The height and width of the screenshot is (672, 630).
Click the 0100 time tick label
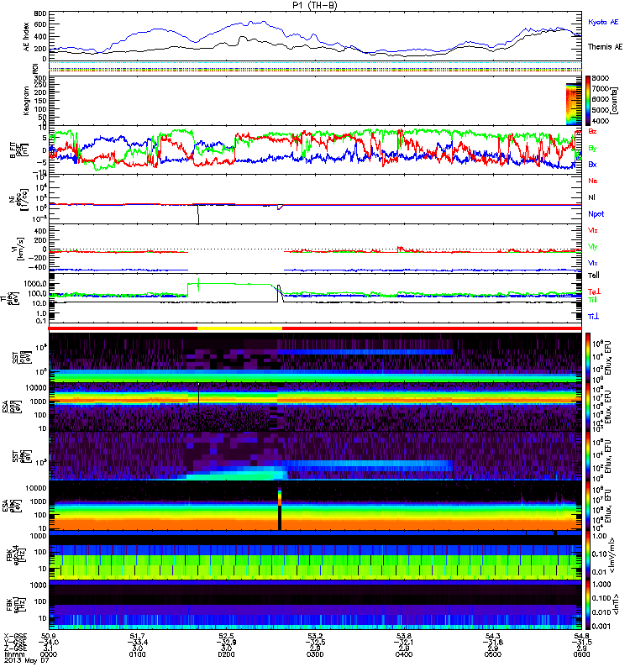point(137,654)
